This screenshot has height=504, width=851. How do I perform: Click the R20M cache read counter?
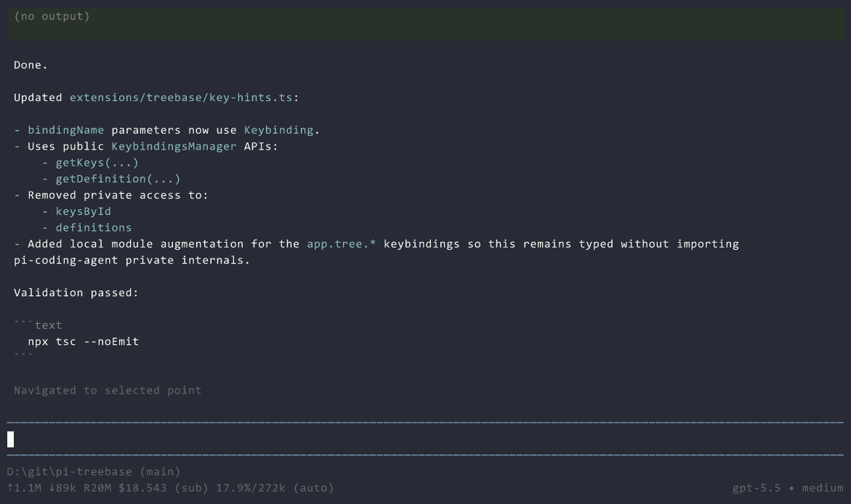[x=97, y=488]
